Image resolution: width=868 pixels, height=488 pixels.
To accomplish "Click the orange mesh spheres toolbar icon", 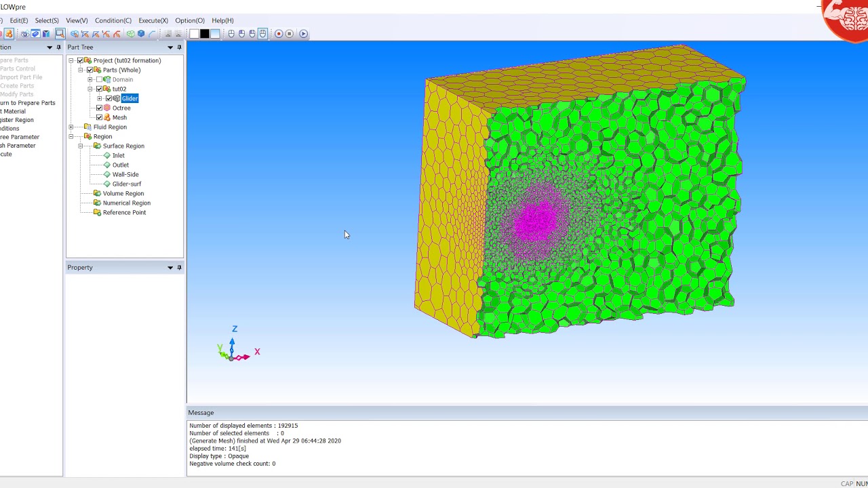I will click(9, 34).
